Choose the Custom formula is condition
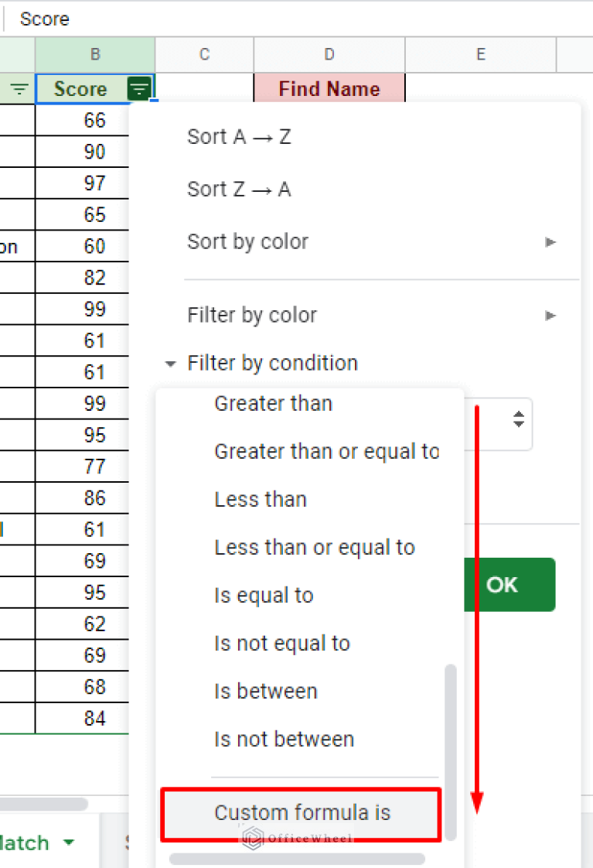This screenshot has width=593, height=868. tap(302, 812)
